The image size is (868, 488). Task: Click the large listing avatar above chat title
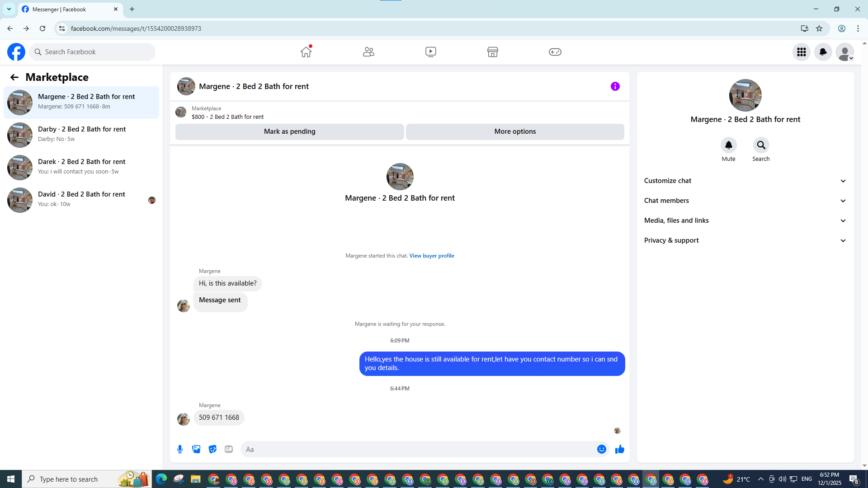(x=400, y=177)
